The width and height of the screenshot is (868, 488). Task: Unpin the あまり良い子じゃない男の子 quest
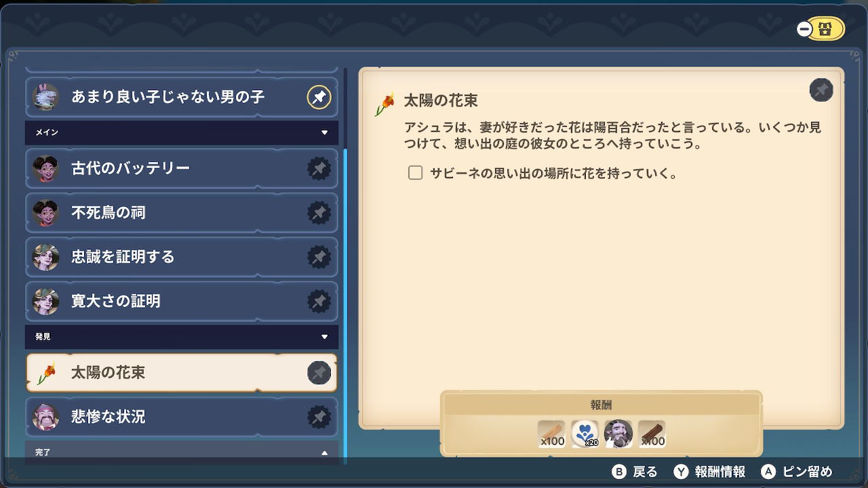click(319, 97)
